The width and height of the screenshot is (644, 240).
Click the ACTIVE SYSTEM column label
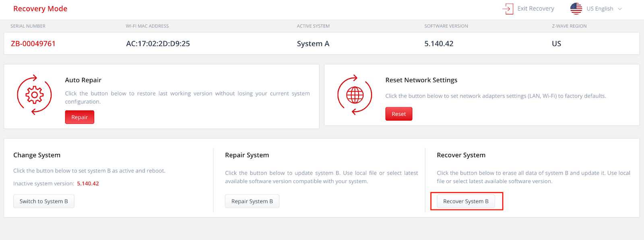point(313,26)
